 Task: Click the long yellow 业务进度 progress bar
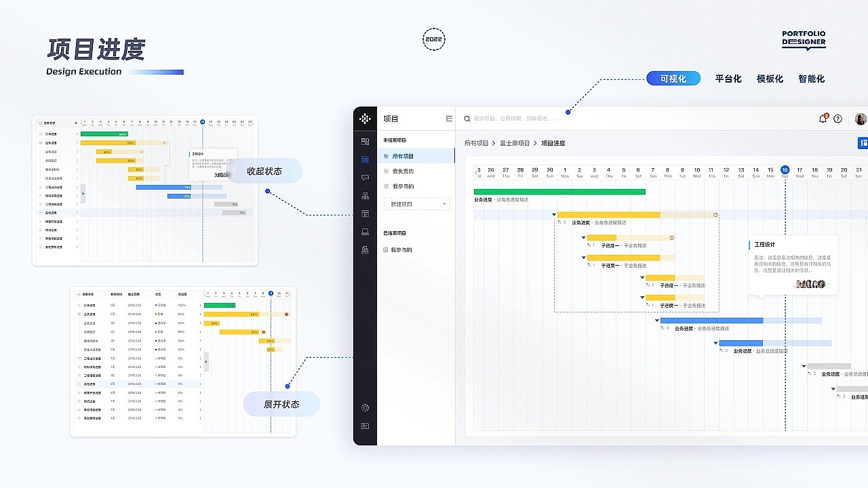pos(608,215)
